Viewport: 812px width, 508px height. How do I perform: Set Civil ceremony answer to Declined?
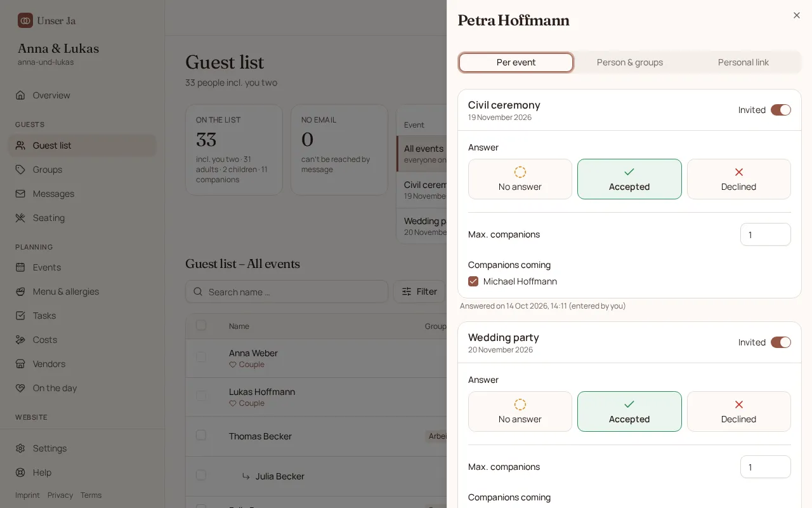(739, 179)
